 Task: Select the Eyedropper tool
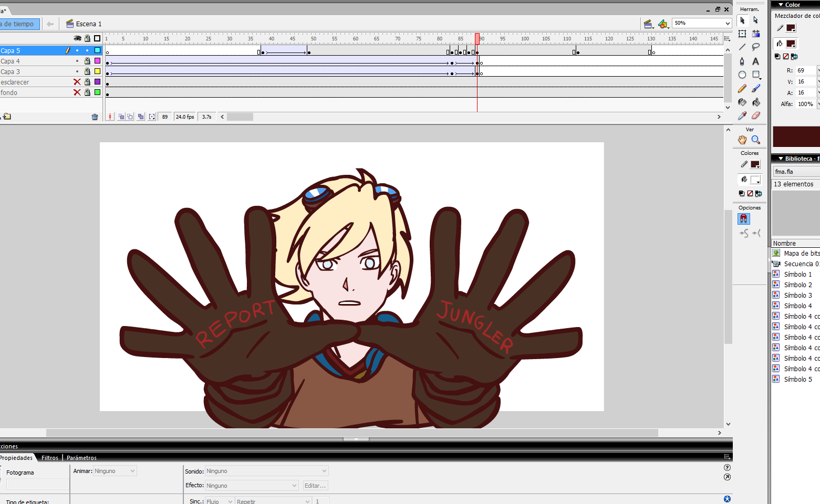click(x=742, y=115)
